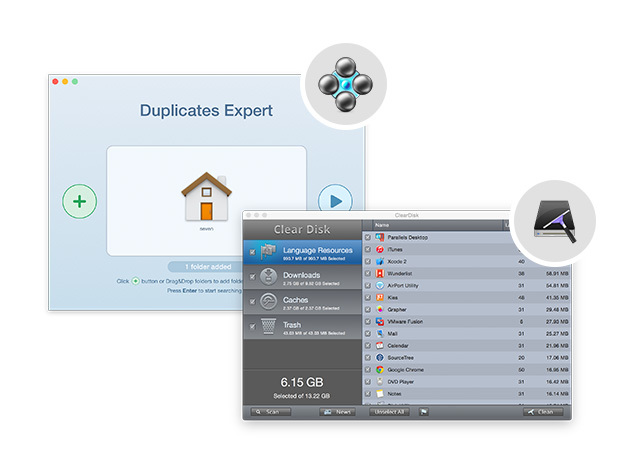Select the Language Resources category

[x=303, y=252]
